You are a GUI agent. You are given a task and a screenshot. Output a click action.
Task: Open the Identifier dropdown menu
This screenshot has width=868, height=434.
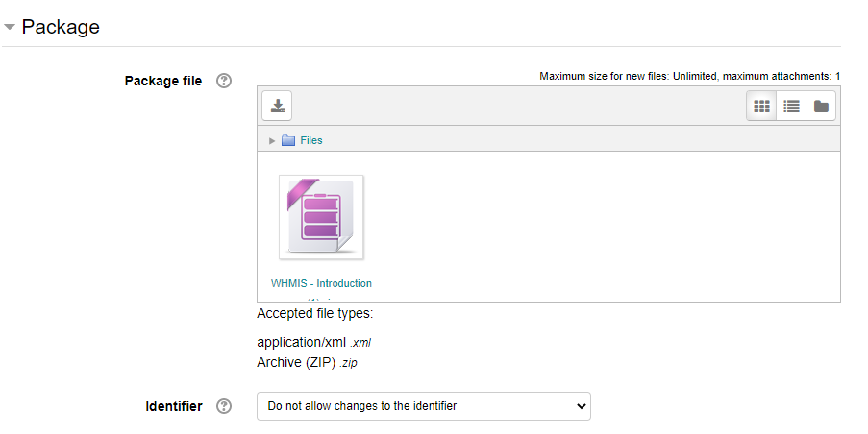click(x=423, y=406)
